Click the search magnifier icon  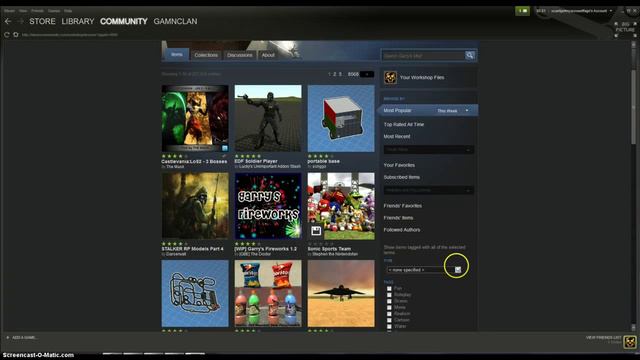pos(470,55)
